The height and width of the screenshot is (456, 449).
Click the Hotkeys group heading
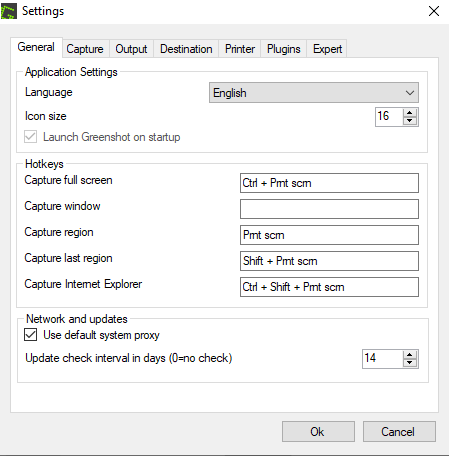[x=44, y=164]
